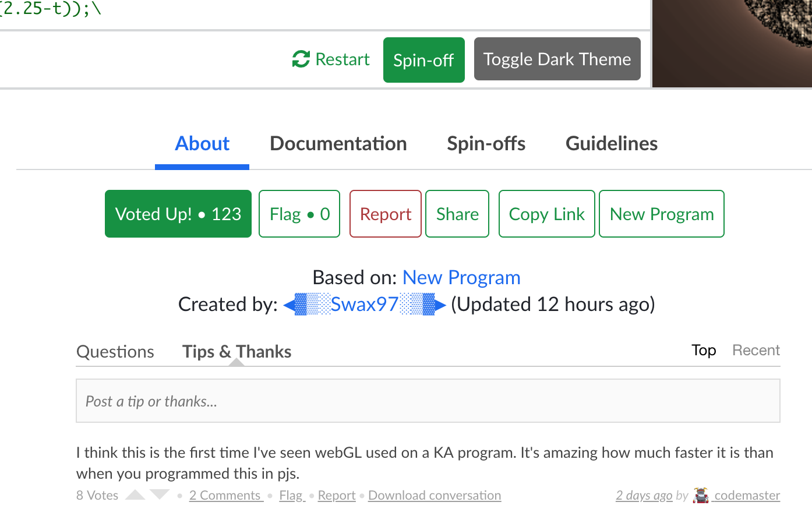812x509 pixels.
Task: Report the codemaster comment via link
Action: [x=337, y=495]
